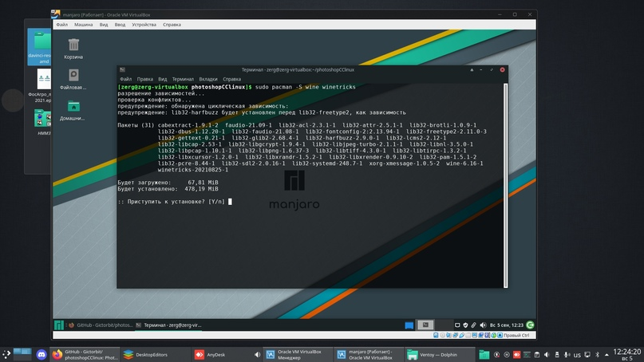Open host tray volume icon
The width and height of the screenshot is (644, 362).
(547, 355)
